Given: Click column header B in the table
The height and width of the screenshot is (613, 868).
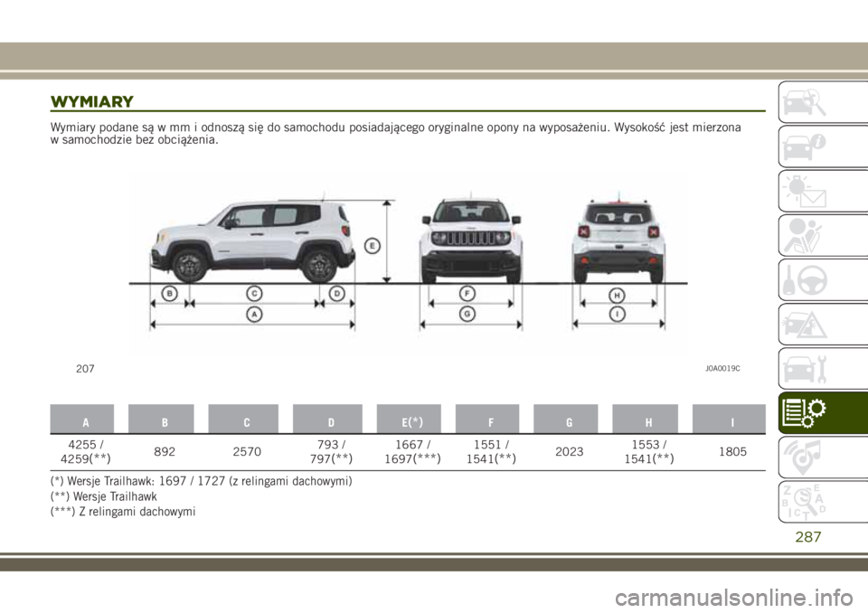Looking at the screenshot, I should (161, 420).
